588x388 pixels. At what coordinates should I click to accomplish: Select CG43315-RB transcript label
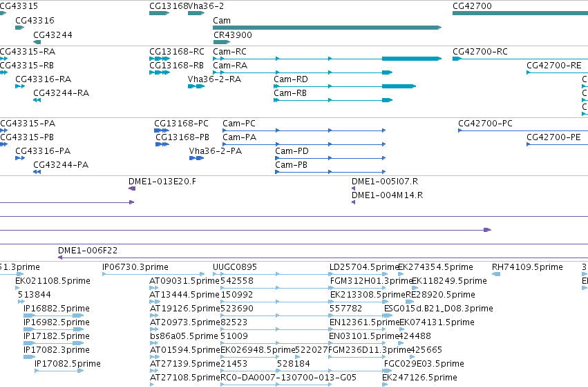[27, 65]
